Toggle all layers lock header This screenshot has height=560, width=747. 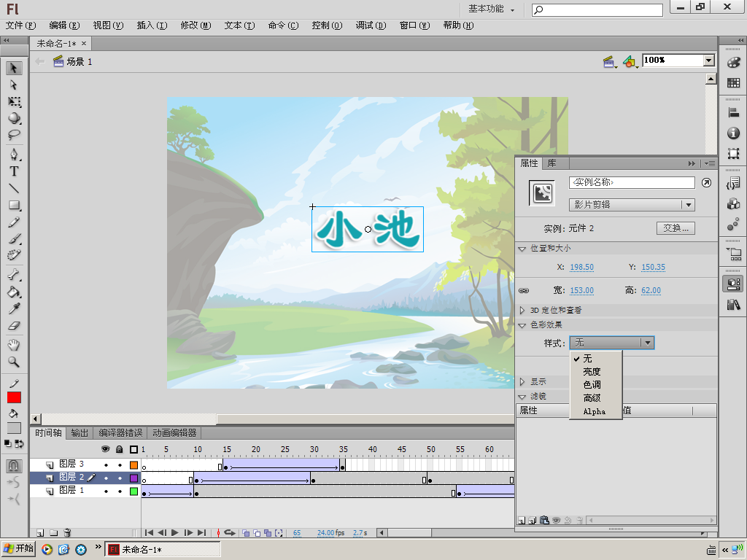click(x=120, y=449)
